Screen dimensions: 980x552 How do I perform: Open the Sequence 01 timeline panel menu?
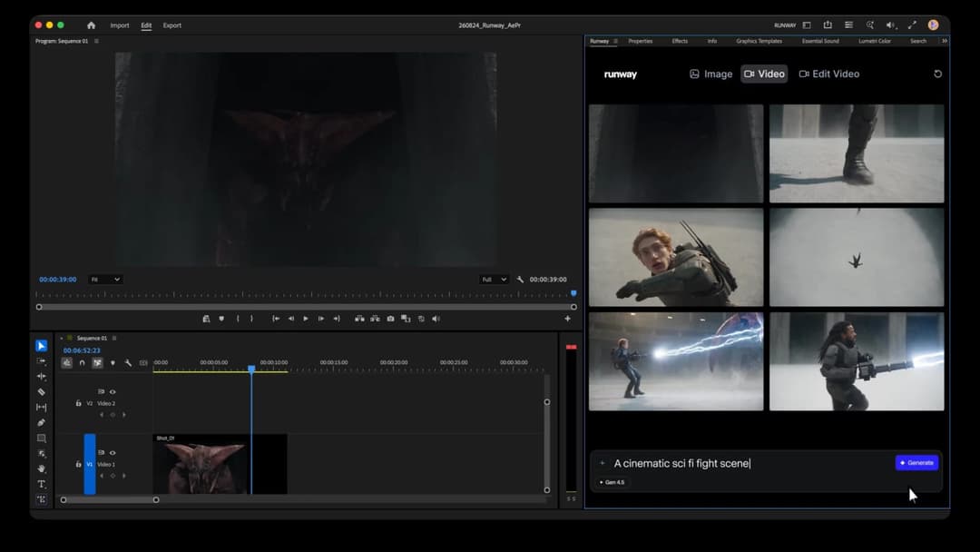(114, 339)
